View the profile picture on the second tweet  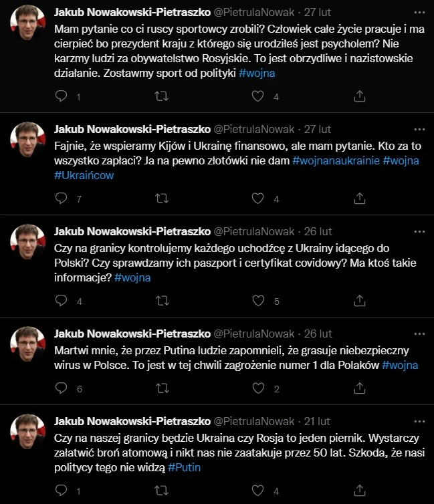coord(27,139)
